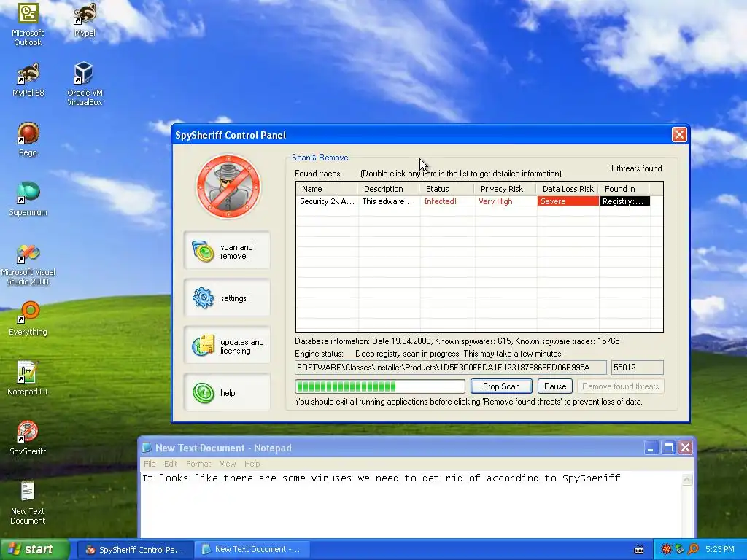Click the Pause button
Image resolution: width=747 pixels, height=560 pixels.
[x=555, y=386]
